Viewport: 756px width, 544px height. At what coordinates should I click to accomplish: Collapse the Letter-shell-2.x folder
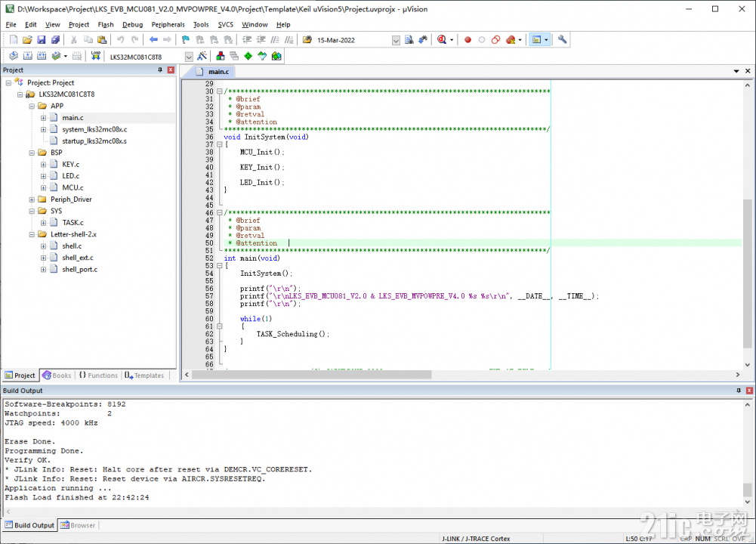pos(32,234)
